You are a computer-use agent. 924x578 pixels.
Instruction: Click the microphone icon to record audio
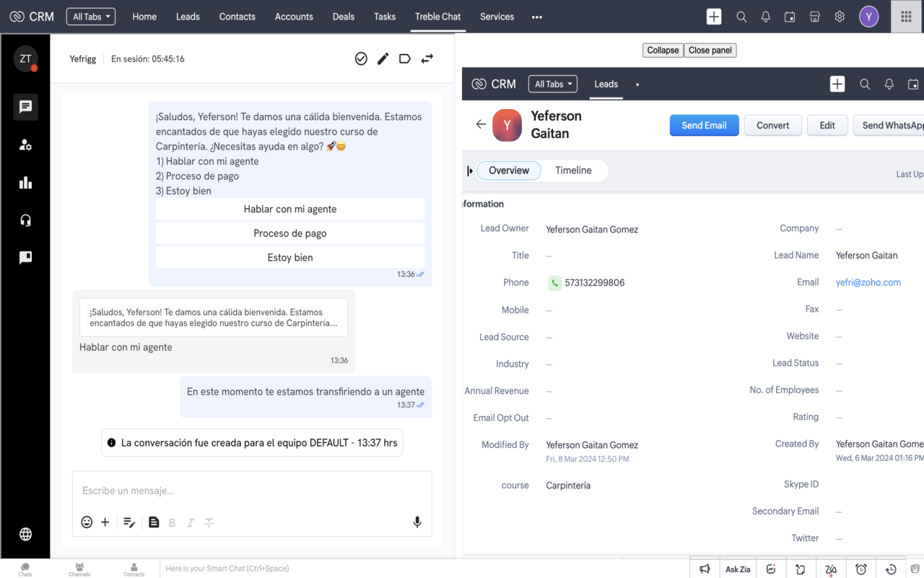click(417, 522)
